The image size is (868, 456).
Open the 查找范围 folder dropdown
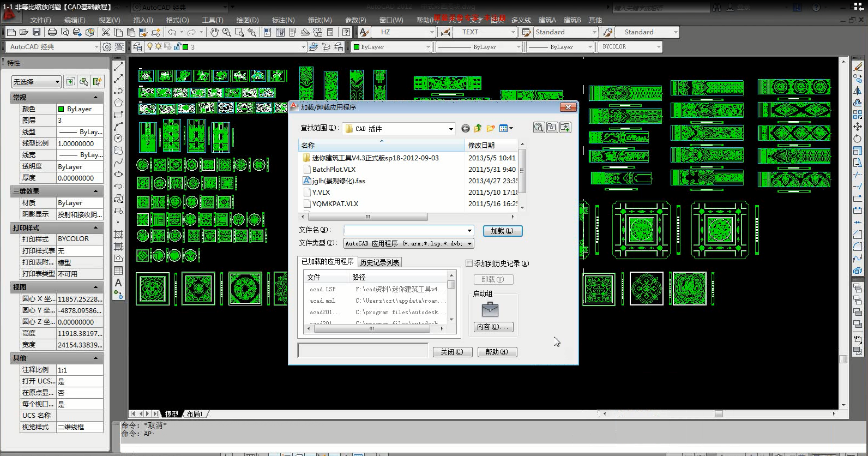(x=451, y=129)
